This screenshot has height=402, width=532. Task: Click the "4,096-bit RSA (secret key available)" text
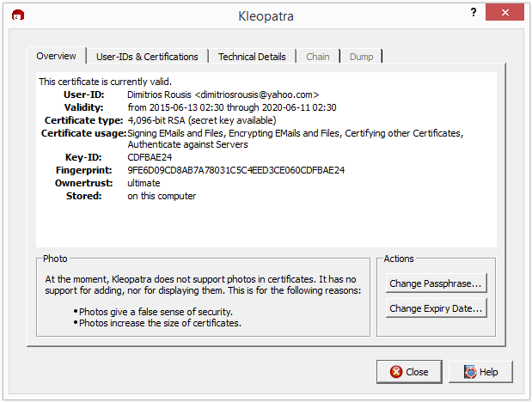202,120
